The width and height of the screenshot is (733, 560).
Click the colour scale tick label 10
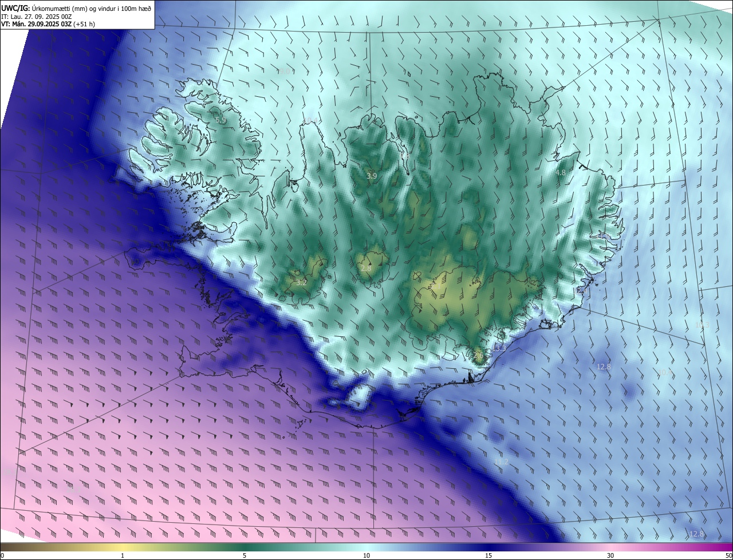(x=366, y=555)
